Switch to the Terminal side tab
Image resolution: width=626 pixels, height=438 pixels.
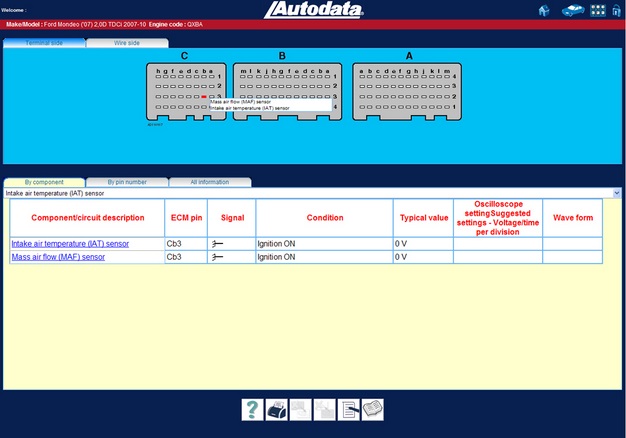point(44,43)
